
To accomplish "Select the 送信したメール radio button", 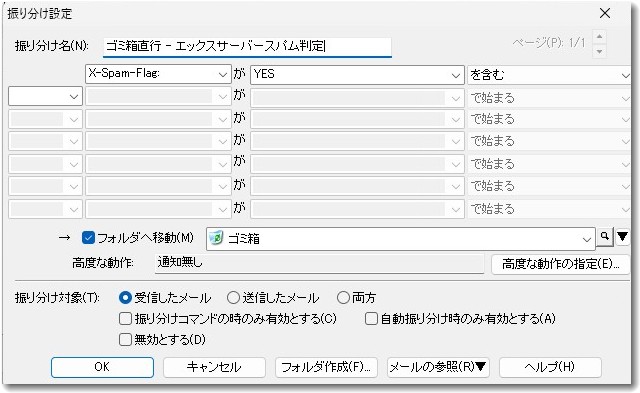I will (233, 298).
